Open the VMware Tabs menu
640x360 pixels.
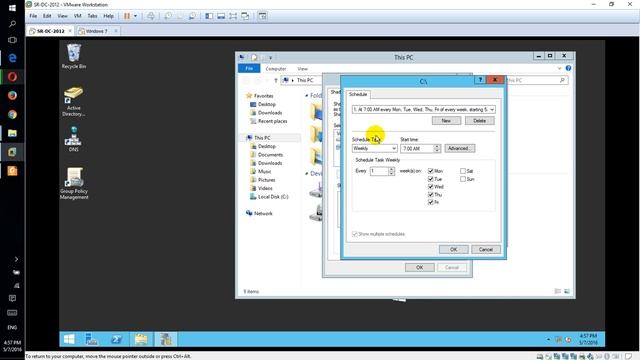click(x=92, y=16)
